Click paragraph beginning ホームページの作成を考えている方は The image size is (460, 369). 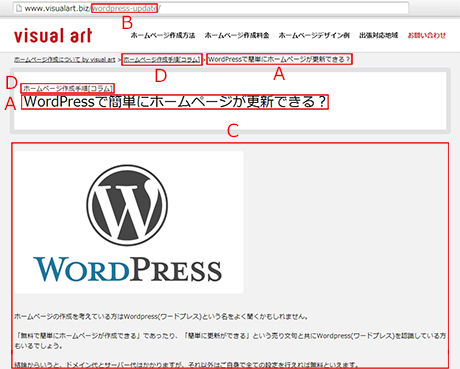tap(161, 316)
